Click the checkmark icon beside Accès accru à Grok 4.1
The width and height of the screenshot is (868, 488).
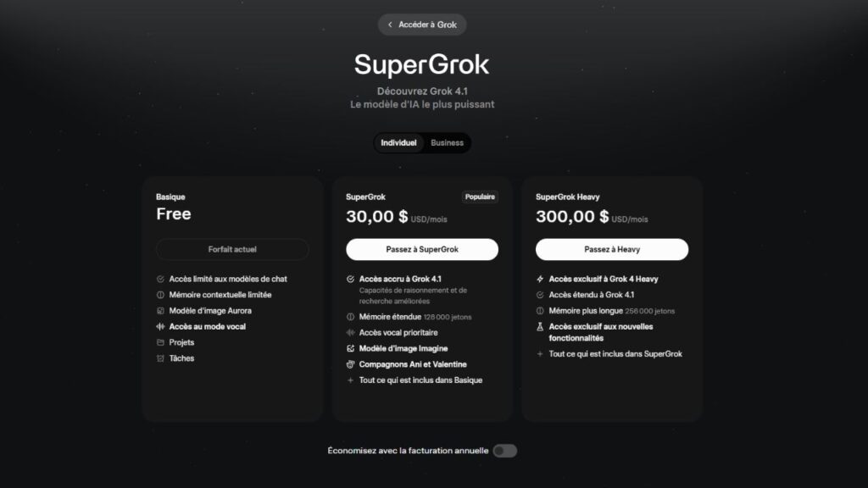tap(350, 277)
